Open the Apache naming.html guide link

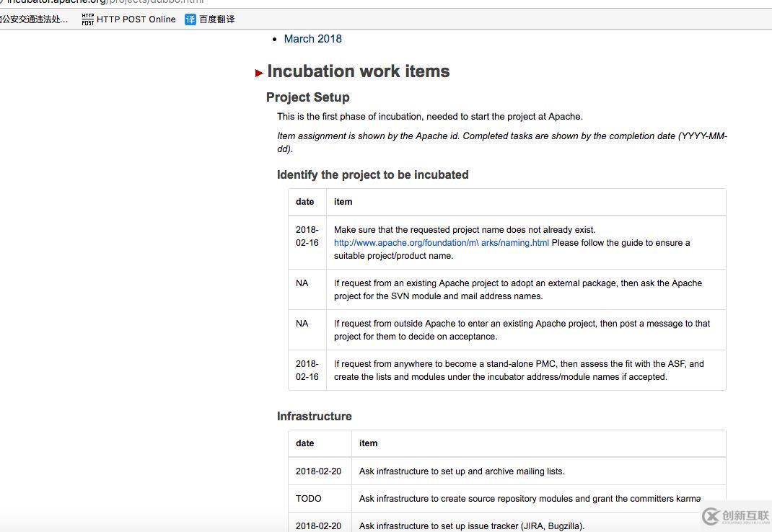tap(441, 243)
